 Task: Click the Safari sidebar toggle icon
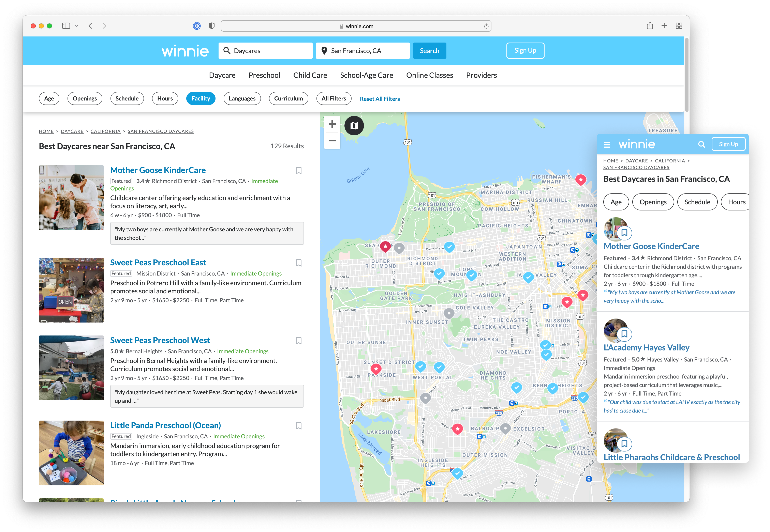click(66, 26)
